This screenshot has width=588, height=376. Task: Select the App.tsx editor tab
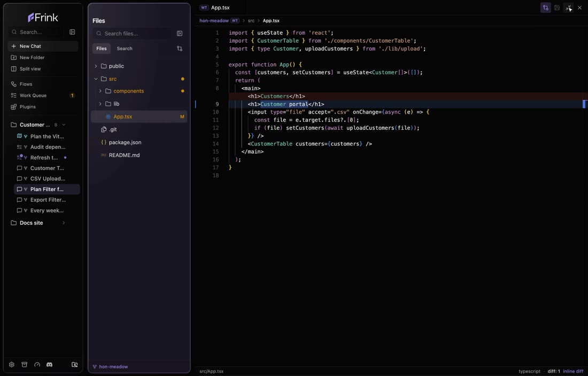coord(220,7)
